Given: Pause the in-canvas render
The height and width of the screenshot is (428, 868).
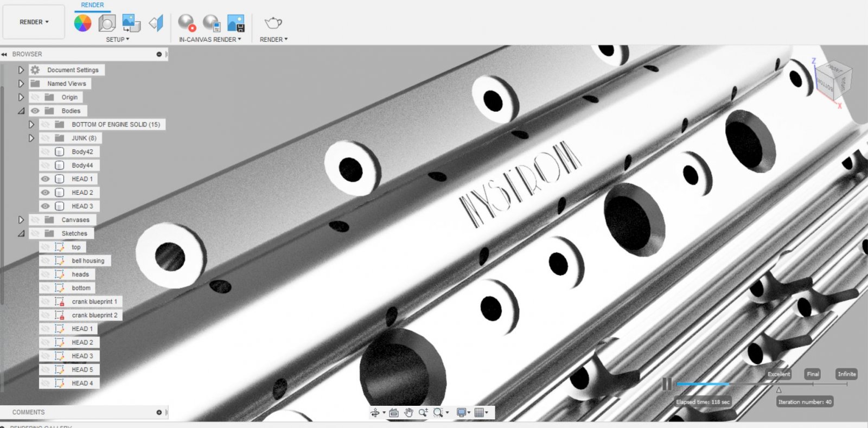Looking at the screenshot, I should pyautogui.click(x=667, y=384).
